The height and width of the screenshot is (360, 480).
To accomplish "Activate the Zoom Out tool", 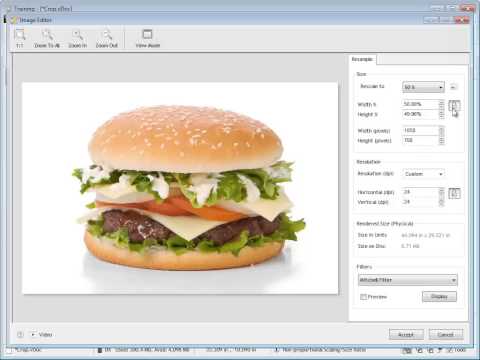I will coord(107,39).
